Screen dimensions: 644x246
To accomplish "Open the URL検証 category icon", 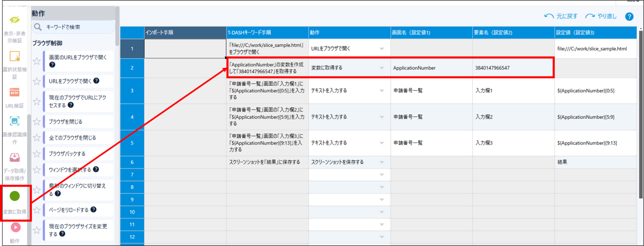I will point(14,92).
